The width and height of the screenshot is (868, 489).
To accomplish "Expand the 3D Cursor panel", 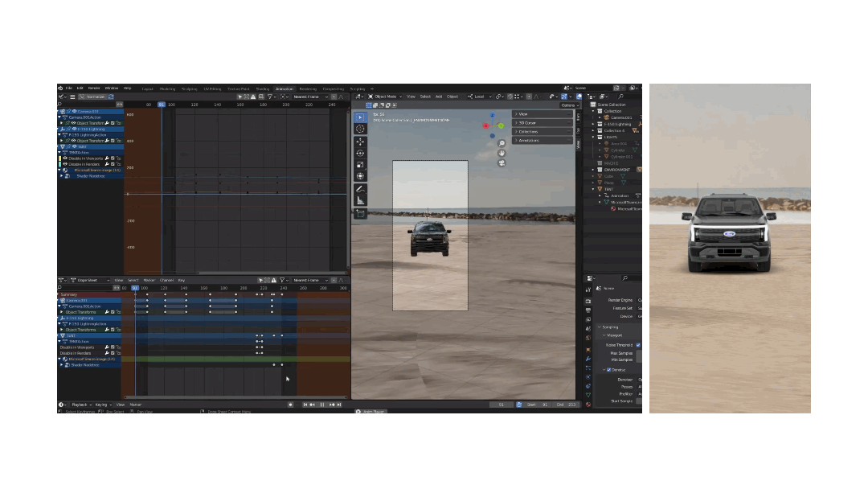I will point(542,123).
